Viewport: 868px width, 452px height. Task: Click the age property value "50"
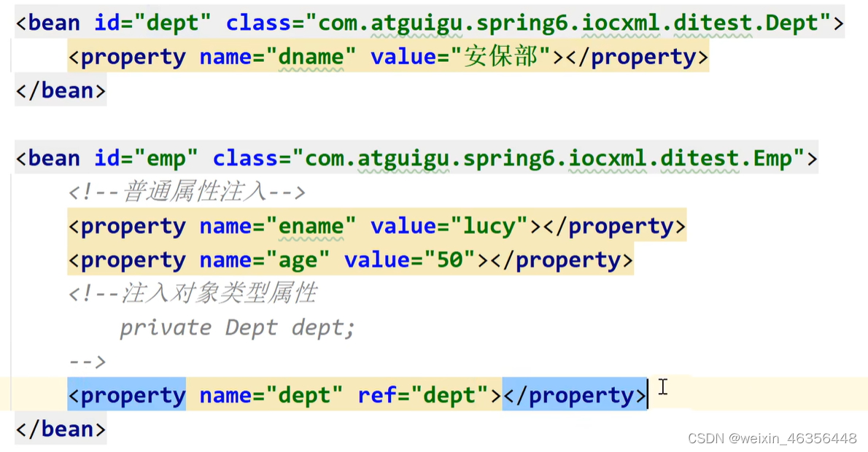click(x=454, y=260)
